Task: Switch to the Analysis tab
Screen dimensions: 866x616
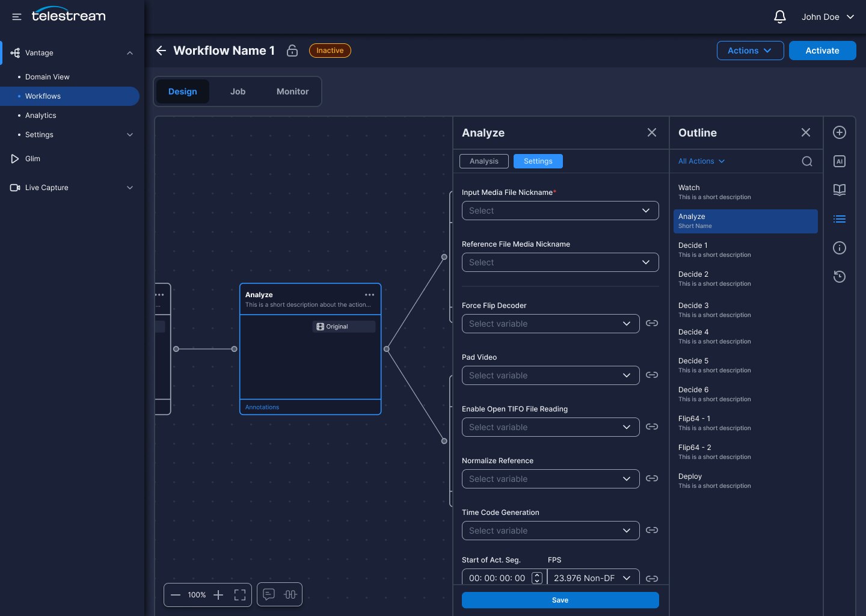Action: pyautogui.click(x=484, y=161)
